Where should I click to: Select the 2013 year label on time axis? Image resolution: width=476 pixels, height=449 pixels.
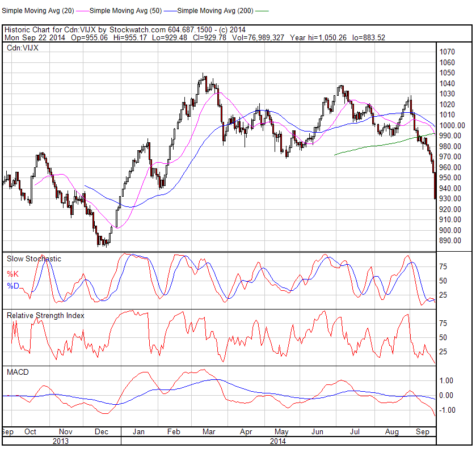point(61,440)
